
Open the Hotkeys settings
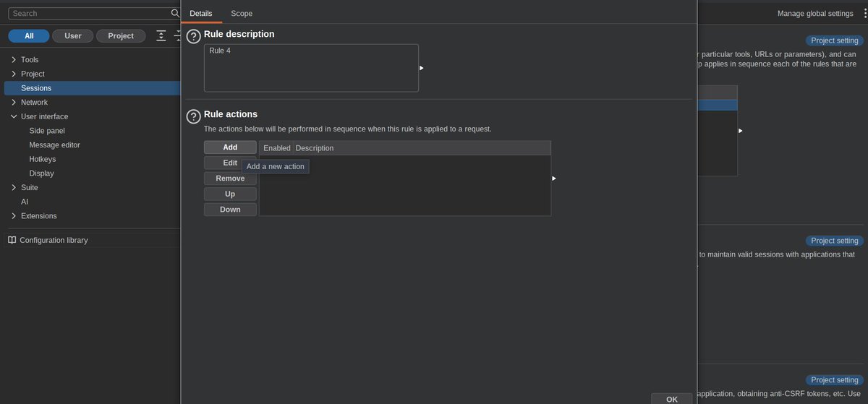[43, 159]
